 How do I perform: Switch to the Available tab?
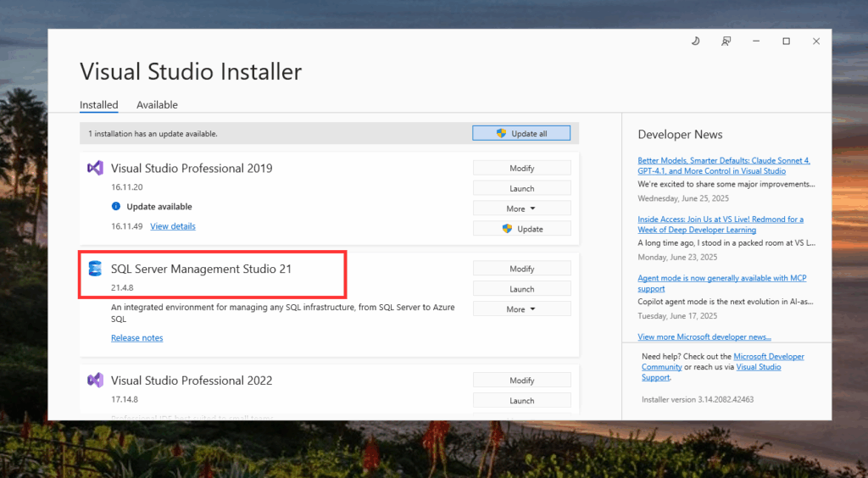pos(157,104)
